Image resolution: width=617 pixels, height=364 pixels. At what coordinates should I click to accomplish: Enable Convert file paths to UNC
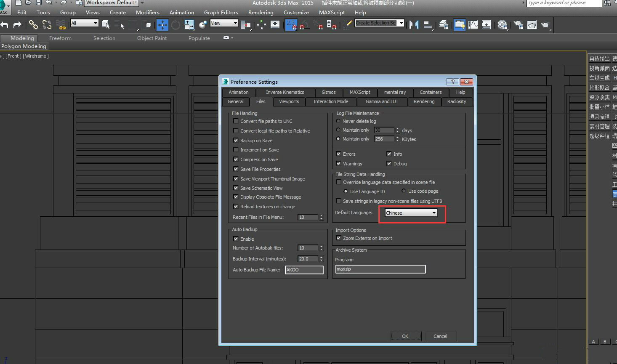click(x=236, y=121)
